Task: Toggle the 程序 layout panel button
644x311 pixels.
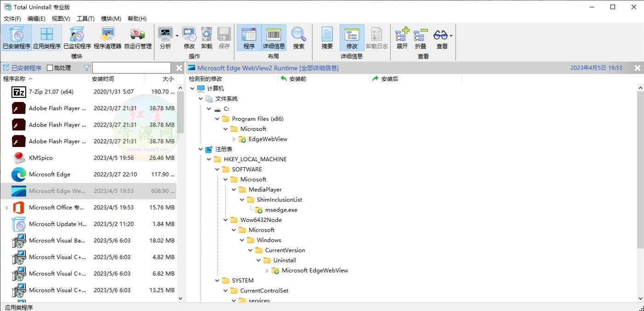Action: (x=249, y=38)
